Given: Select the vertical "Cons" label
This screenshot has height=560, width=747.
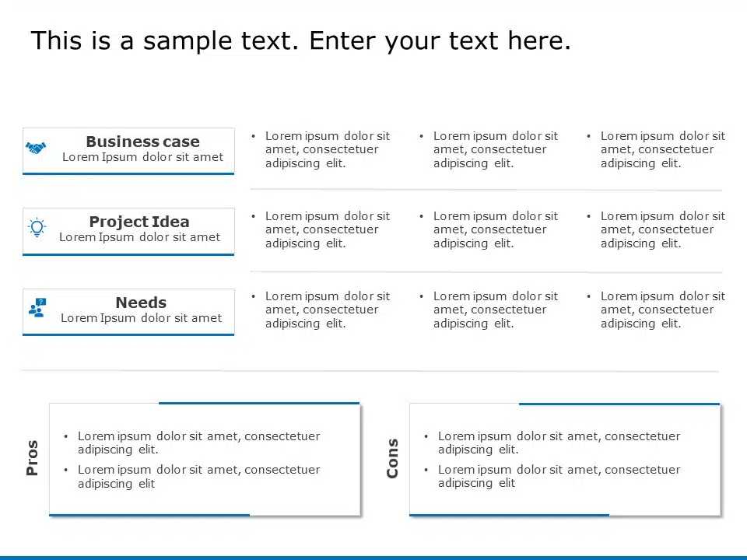Looking at the screenshot, I should [x=392, y=458].
